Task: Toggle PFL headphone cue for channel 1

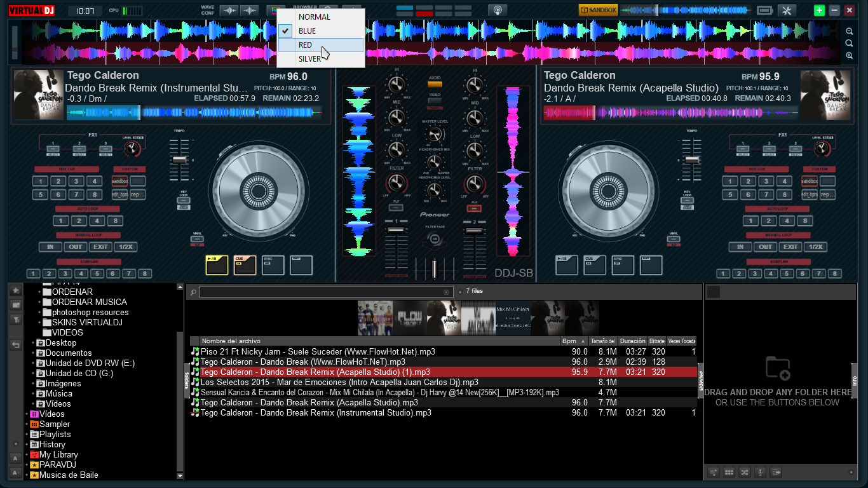Action: click(x=397, y=208)
